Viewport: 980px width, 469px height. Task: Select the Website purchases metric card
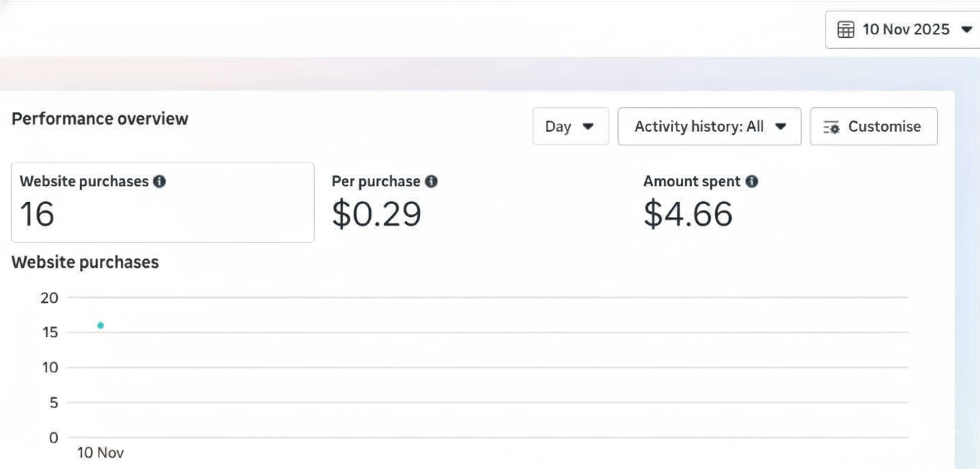click(162, 203)
